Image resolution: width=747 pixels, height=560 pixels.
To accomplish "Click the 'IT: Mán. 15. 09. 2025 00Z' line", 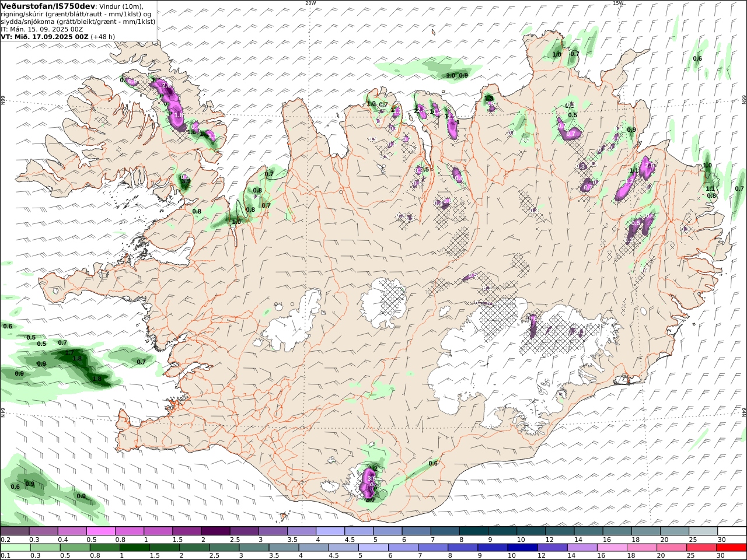I will tap(40, 29).
